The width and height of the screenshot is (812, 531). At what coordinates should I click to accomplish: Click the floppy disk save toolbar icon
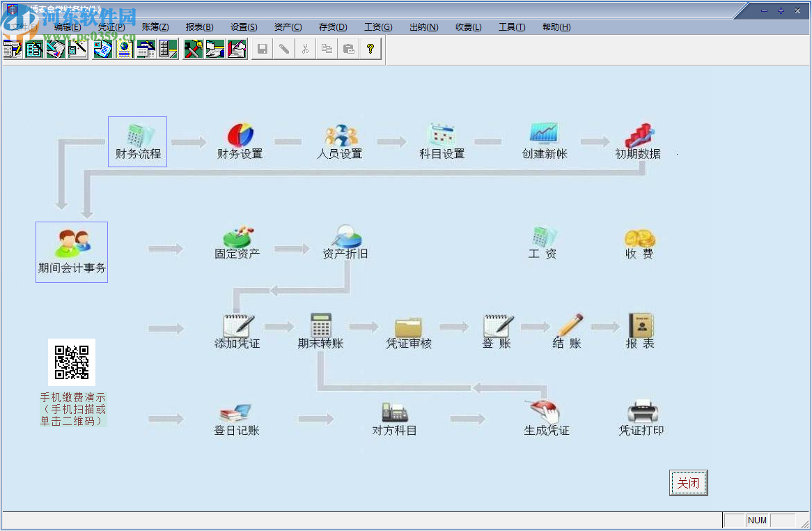tap(263, 49)
